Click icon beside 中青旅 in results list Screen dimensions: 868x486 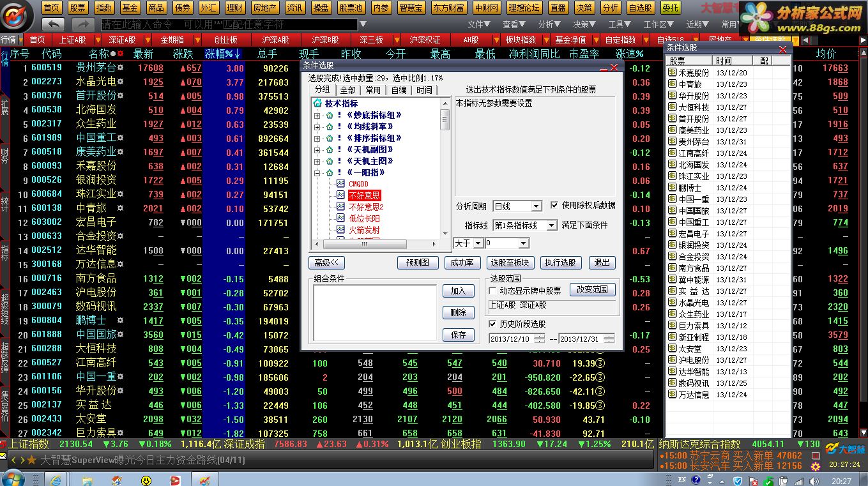[673, 84]
